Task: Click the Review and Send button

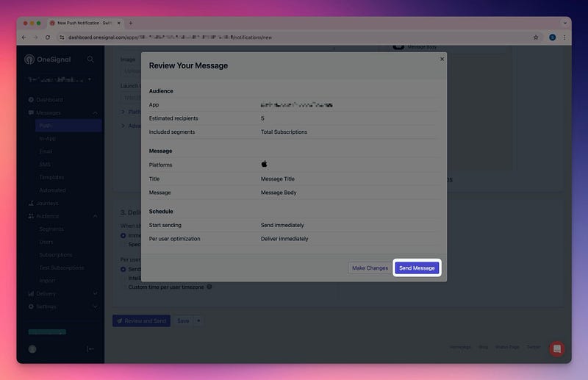Action: 141,320
